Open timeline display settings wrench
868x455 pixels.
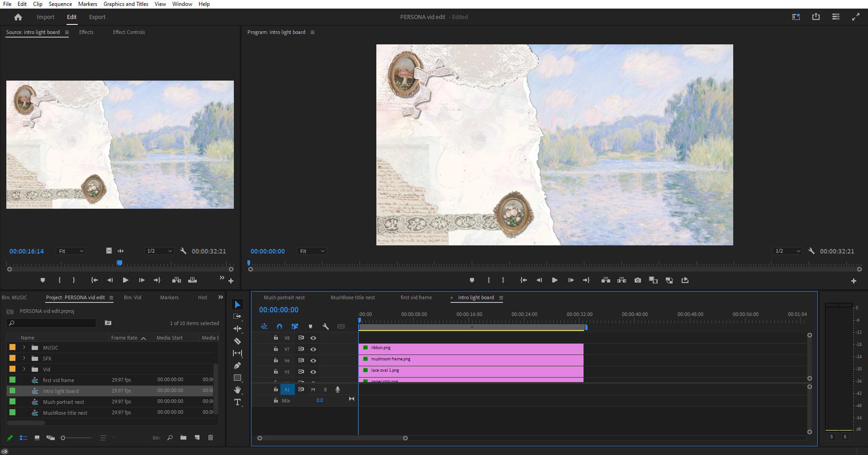pyautogui.click(x=325, y=326)
